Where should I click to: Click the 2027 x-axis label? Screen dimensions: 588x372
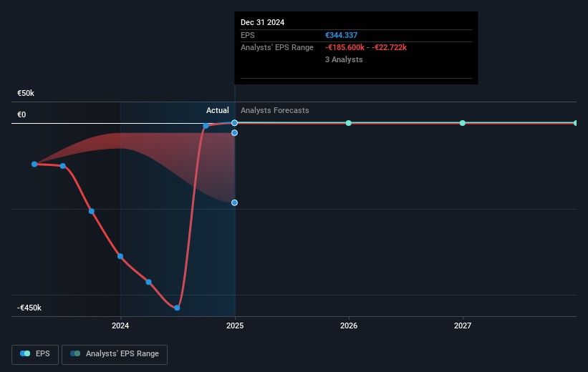point(463,326)
